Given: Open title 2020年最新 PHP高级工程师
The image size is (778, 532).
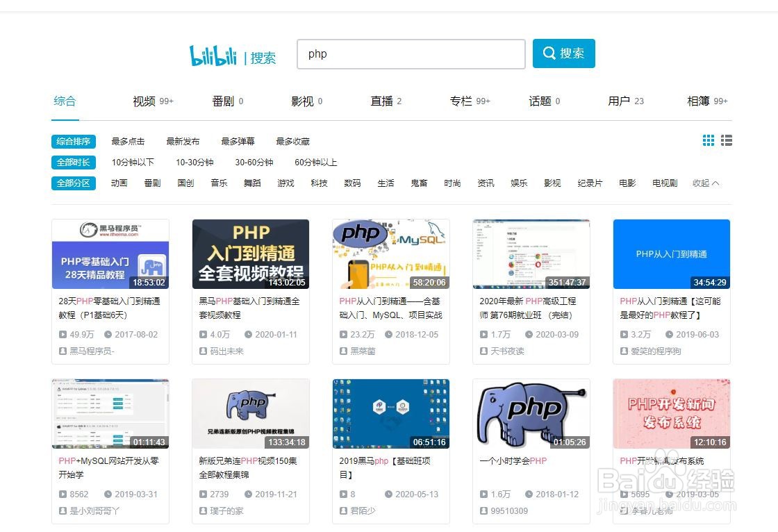Looking at the screenshot, I should 528,308.
